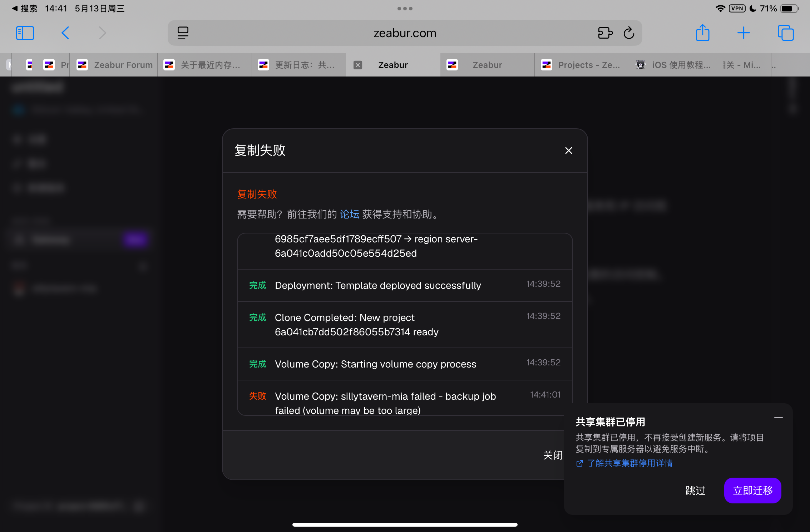Select the Volume Copy: Starting log entry
The image size is (810, 532).
point(405,364)
